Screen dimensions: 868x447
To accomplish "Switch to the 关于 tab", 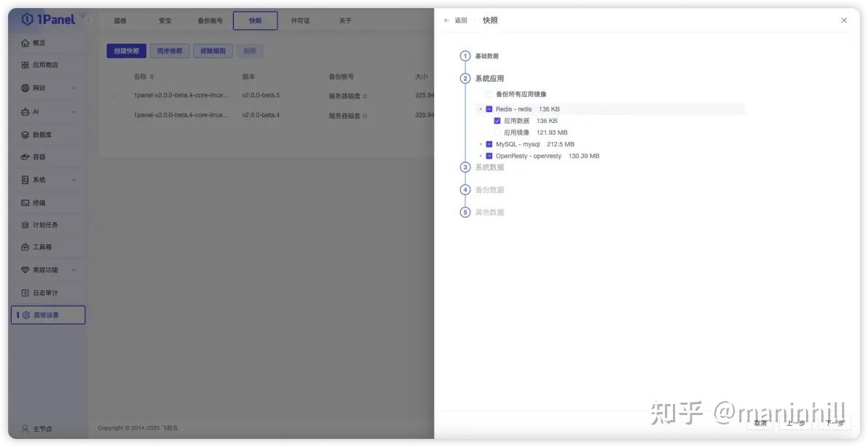I will [x=345, y=21].
